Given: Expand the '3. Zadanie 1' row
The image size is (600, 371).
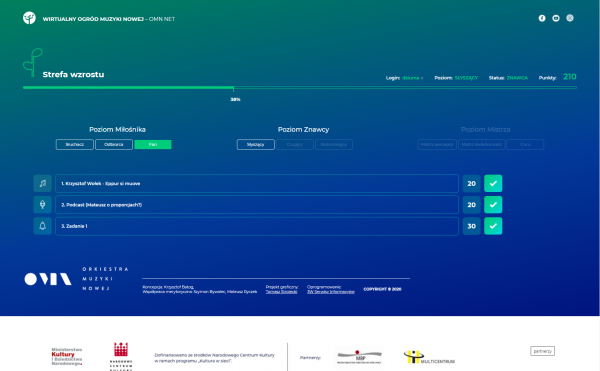Looking at the screenshot, I should (x=257, y=226).
